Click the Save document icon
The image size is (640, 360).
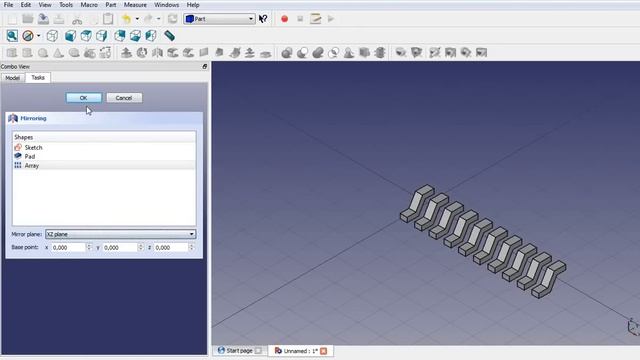click(x=43, y=19)
